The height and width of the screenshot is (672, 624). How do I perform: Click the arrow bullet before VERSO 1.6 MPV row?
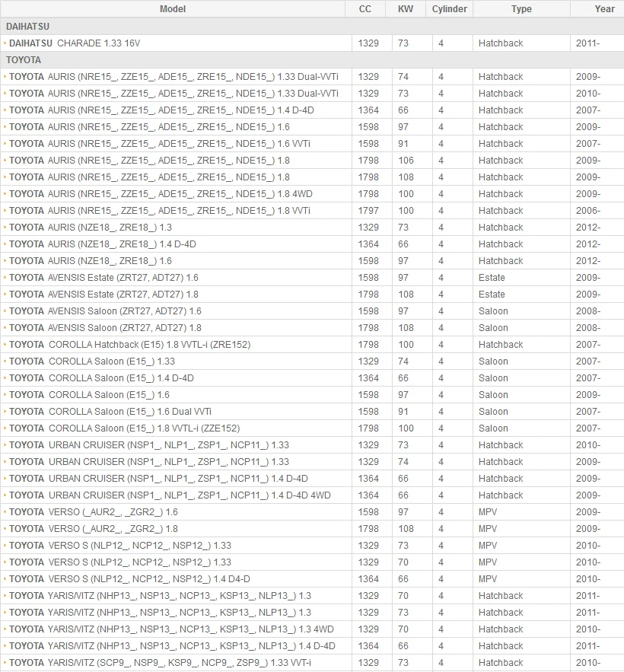pyautogui.click(x=5, y=511)
